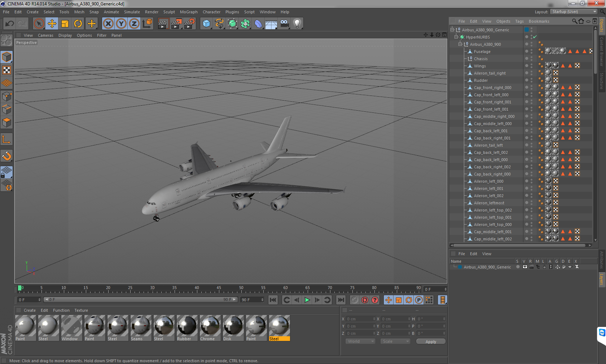Switch to Polygons mode
The height and width of the screenshot is (364, 606).
6,123
